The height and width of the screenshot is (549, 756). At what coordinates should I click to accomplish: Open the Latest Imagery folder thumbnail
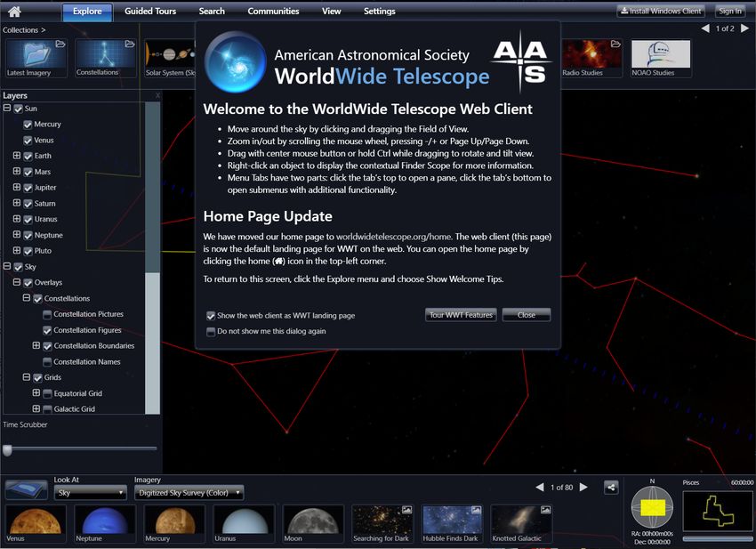click(36, 59)
